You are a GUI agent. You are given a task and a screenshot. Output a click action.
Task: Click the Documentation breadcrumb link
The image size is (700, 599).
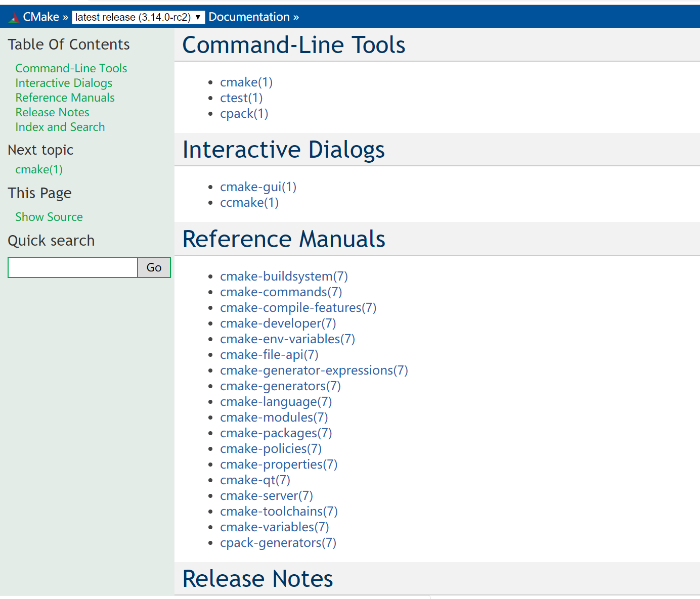coord(249,17)
